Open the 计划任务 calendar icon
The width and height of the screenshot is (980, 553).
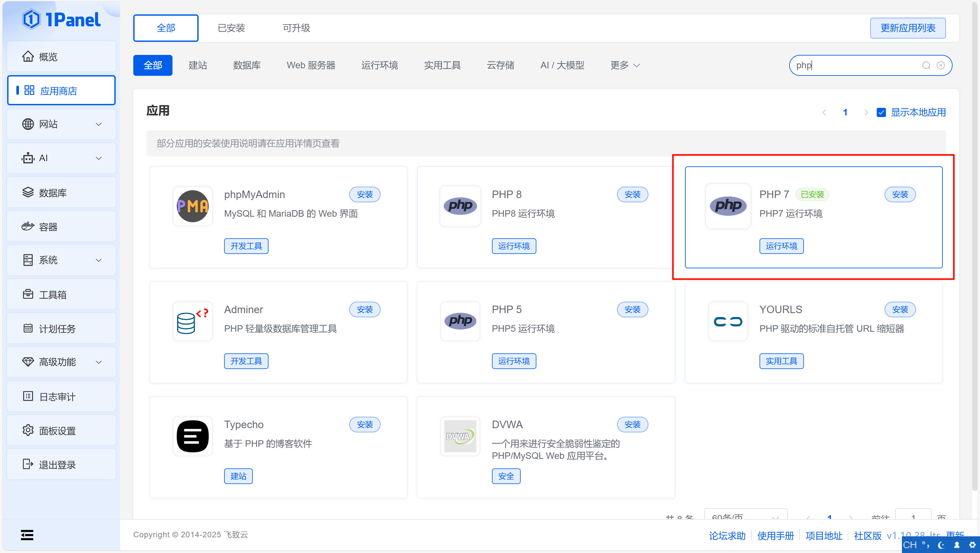click(28, 328)
